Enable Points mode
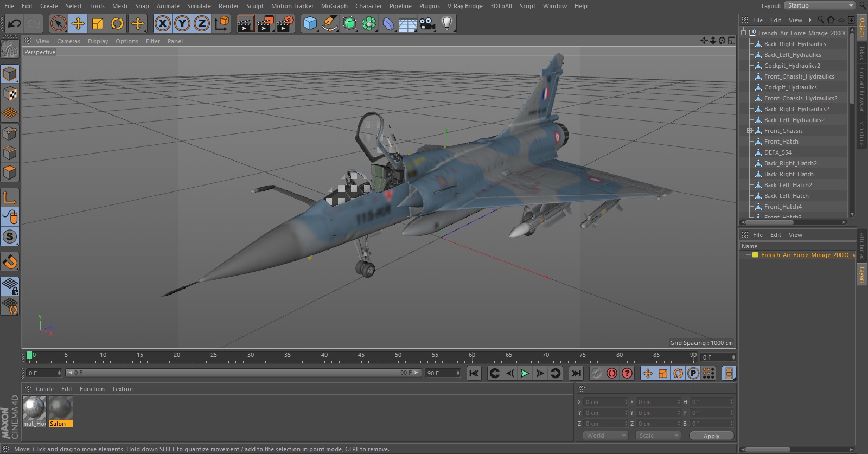 click(x=10, y=133)
